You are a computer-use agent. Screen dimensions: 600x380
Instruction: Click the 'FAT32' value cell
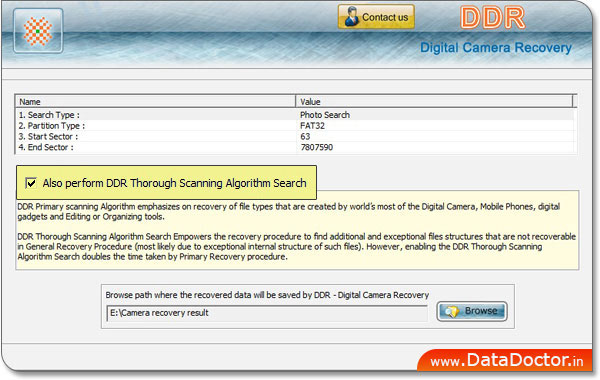(312, 126)
